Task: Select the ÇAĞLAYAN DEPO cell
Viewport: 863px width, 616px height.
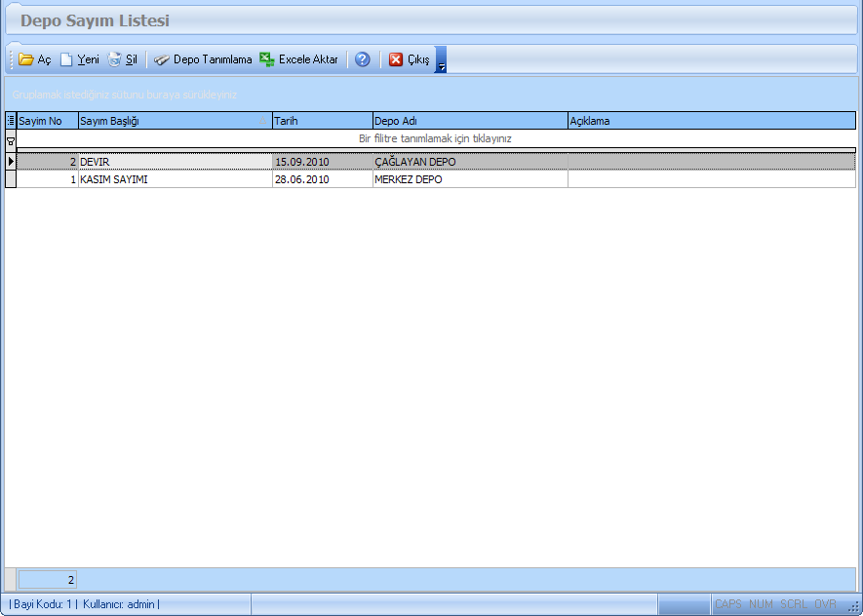Action: (x=415, y=162)
